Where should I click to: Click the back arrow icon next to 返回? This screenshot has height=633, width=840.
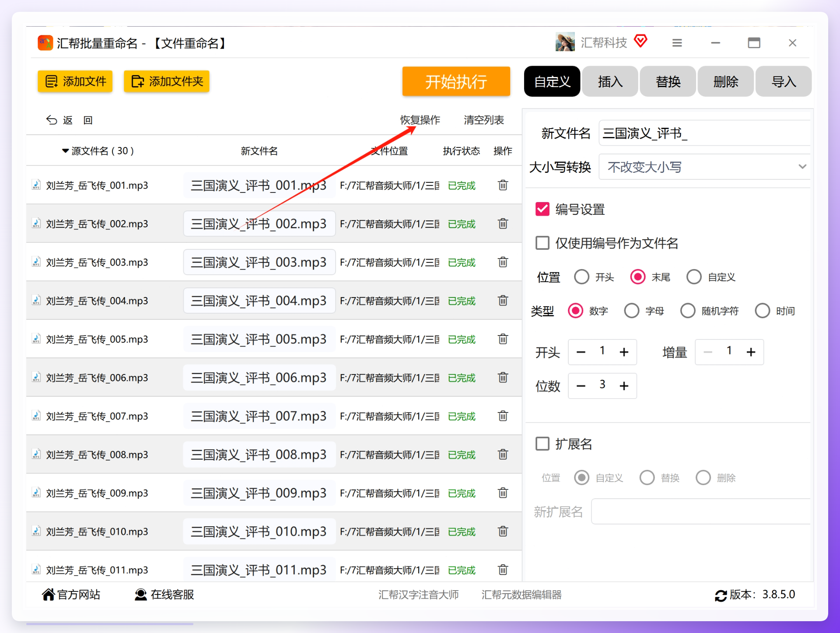coord(52,120)
